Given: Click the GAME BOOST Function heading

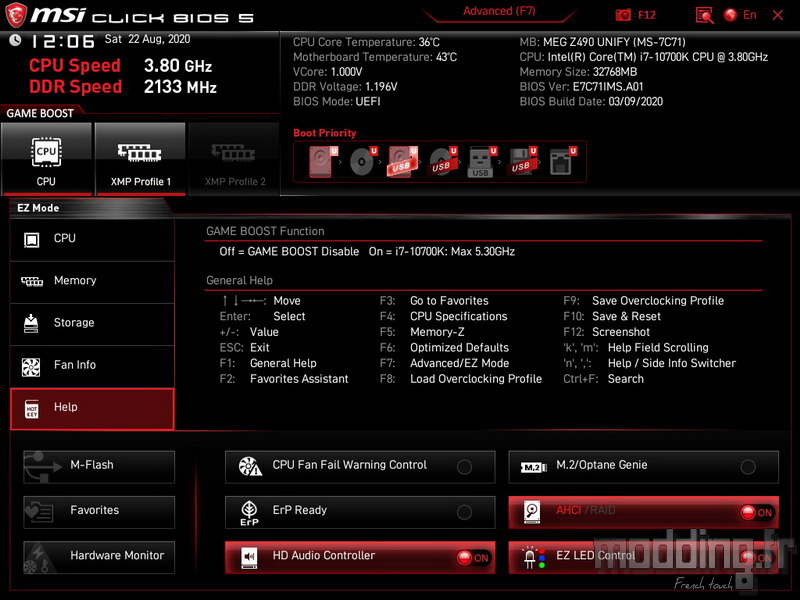Looking at the screenshot, I should coord(265,231).
